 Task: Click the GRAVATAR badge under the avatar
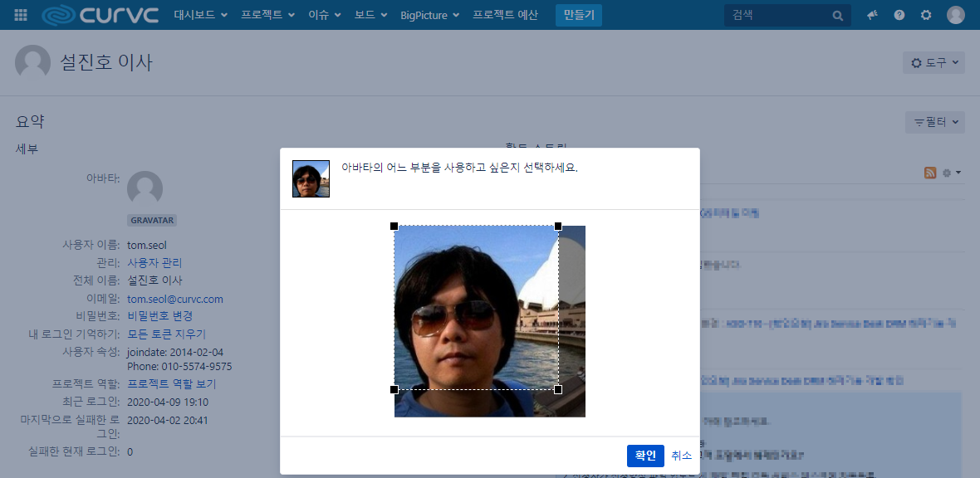coord(153,221)
